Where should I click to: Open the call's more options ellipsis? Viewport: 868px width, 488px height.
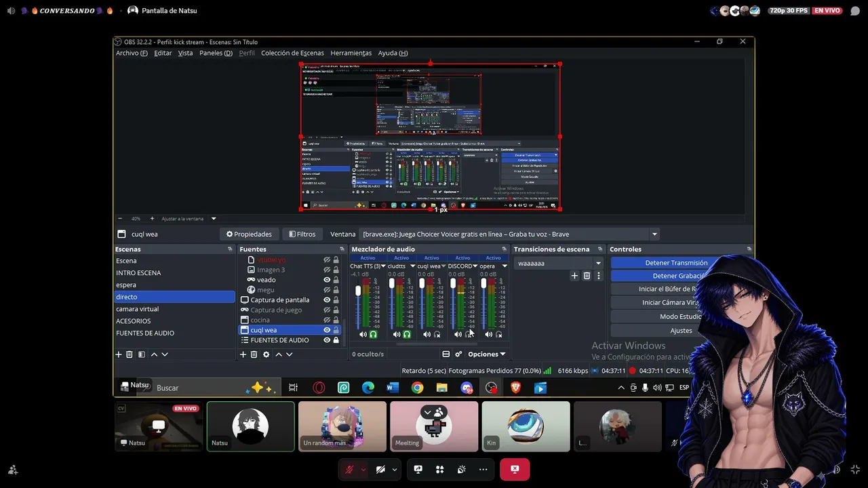pyautogui.click(x=483, y=469)
